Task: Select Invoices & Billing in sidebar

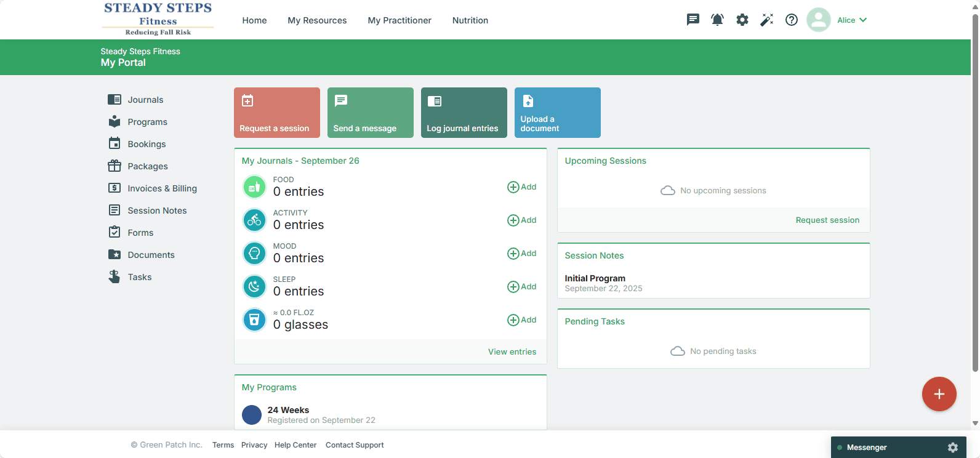Action: pyautogui.click(x=162, y=188)
